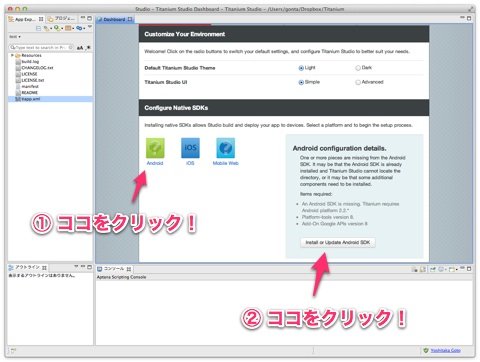Open dropdown arrow beside the blue link icon
The height and width of the screenshot is (362, 480).
[x=84, y=29]
